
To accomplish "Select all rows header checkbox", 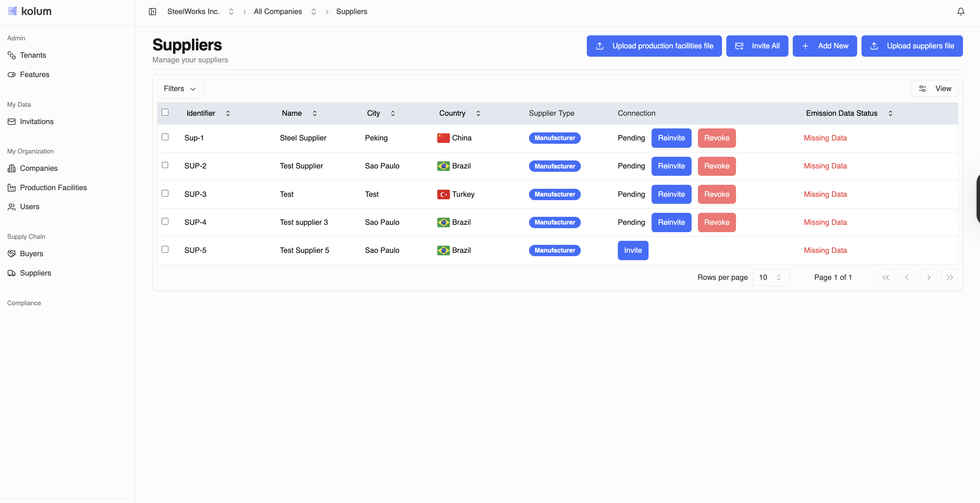I will [x=165, y=112].
